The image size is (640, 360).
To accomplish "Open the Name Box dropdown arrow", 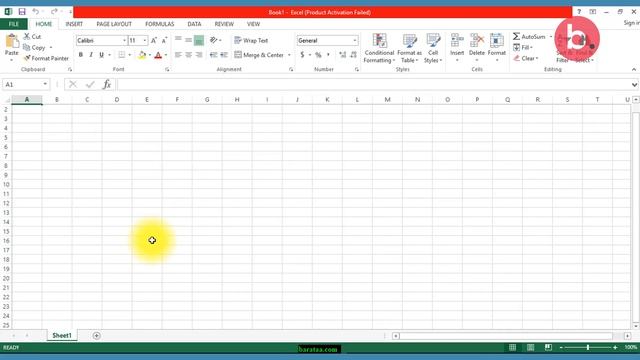I will coord(45,84).
